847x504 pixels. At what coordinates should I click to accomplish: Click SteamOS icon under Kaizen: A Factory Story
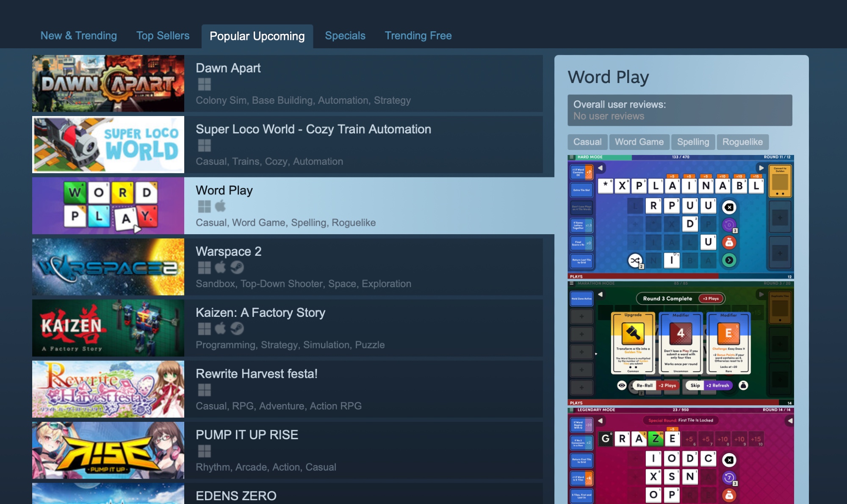tap(237, 329)
